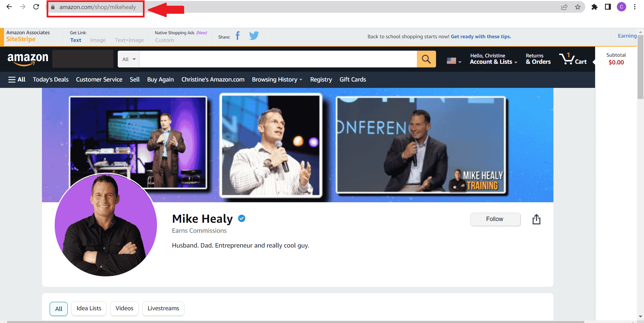Switch to the Videos tab
The image size is (644, 323).
(x=124, y=308)
